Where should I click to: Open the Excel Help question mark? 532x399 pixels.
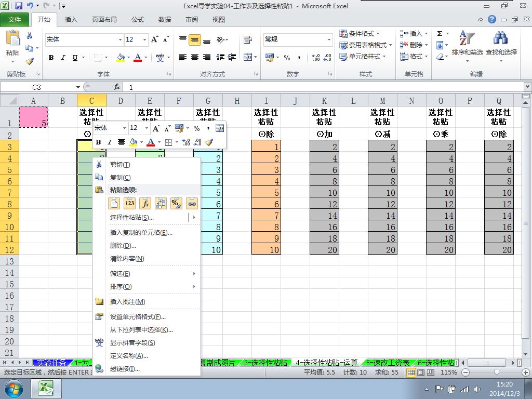click(x=492, y=19)
